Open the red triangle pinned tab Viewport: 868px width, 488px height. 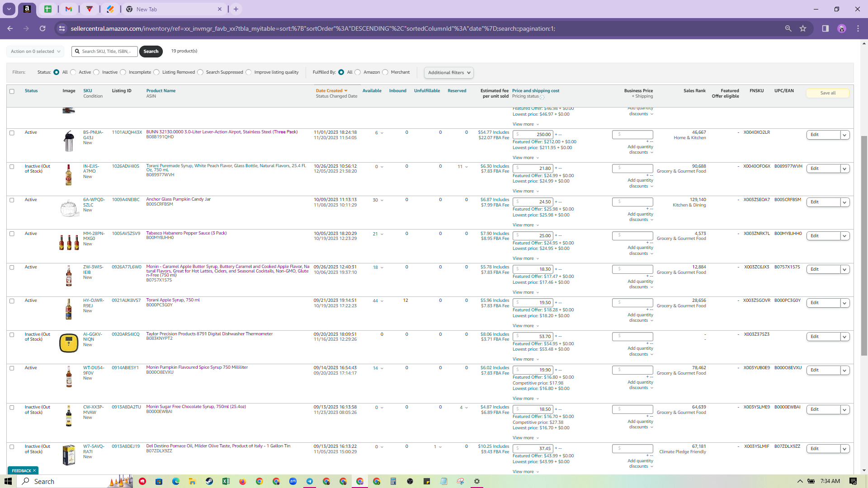click(x=90, y=9)
